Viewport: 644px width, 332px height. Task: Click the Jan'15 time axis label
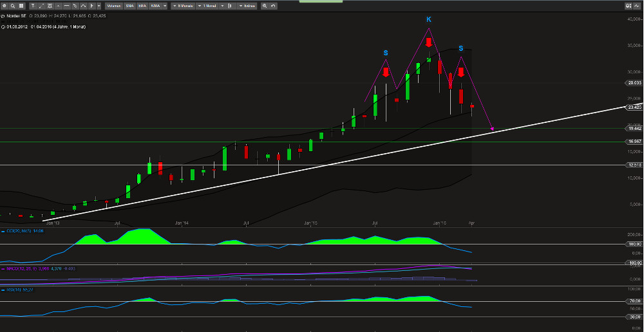[310, 223]
